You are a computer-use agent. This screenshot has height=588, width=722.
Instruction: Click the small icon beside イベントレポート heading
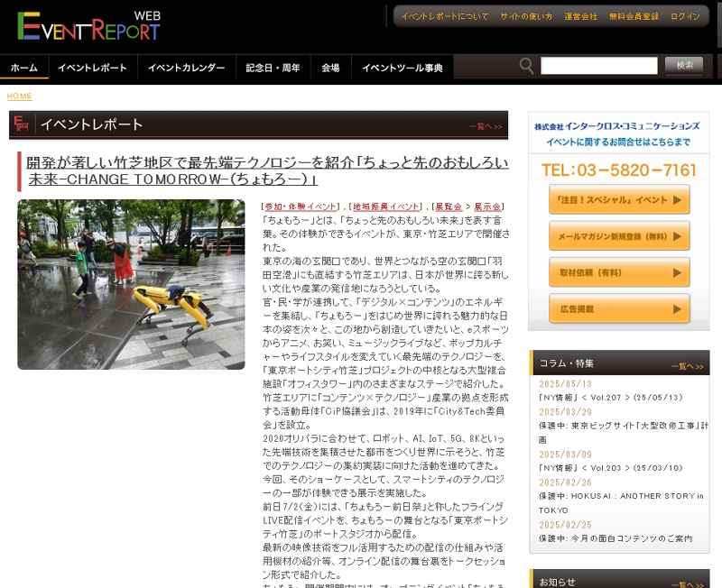(x=23, y=124)
